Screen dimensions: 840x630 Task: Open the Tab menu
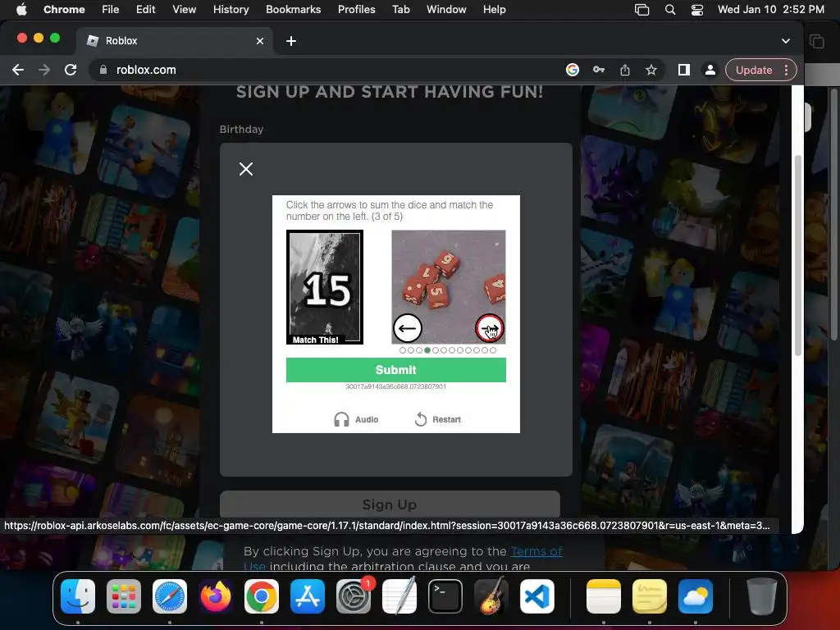point(400,10)
